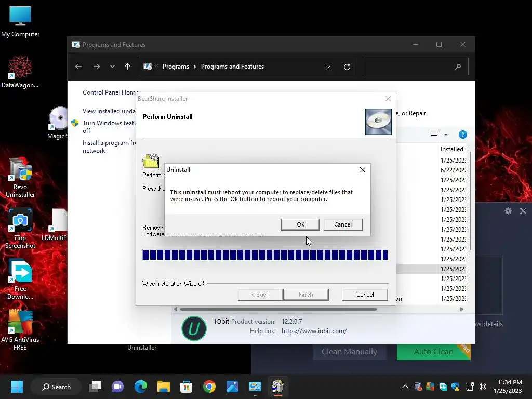Open Windows Start menu
This screenshot has height=399, width=532.
point(17,387)
